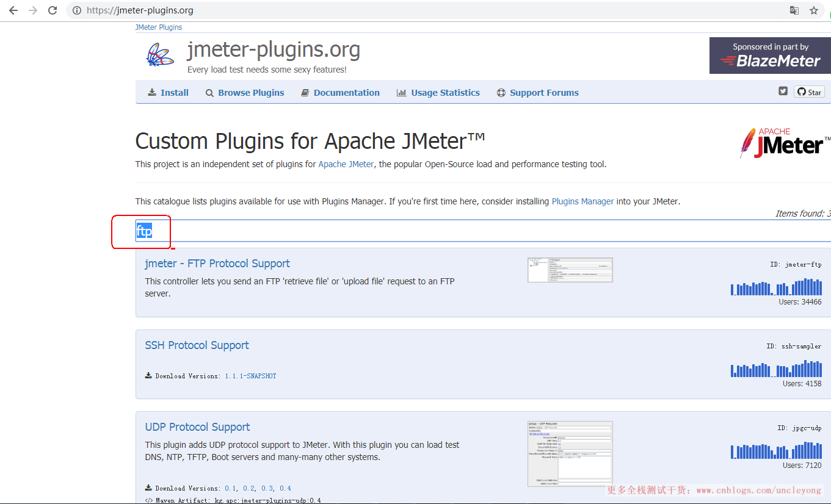Visit Support Forums from nav bar
Screen dimensions: 831x504
pos(538,93)
